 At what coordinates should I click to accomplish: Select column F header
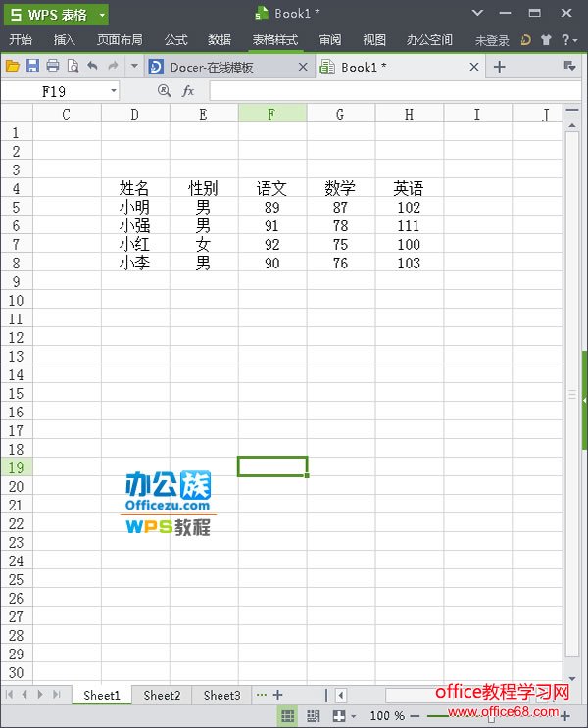pyautogui.click(x=272, y=114)
